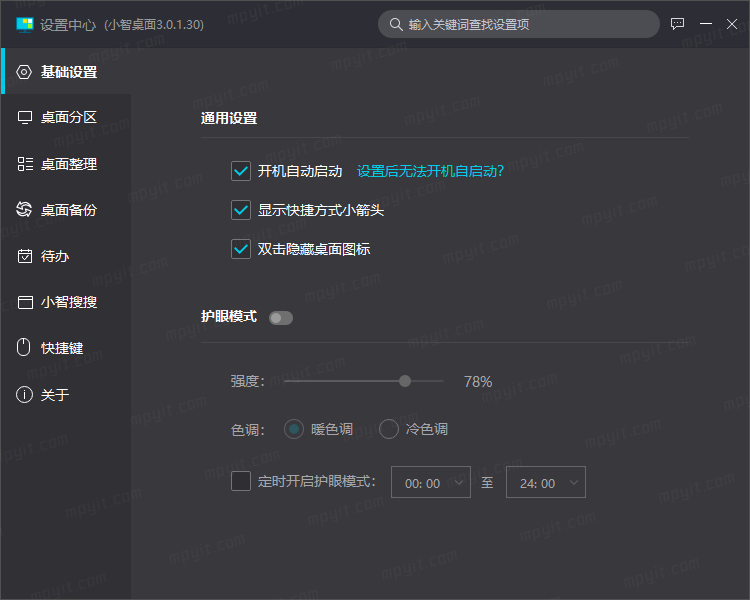Viewport: 750px width, 600px height.
Task: Click the 78% intensity value
Action: pyautogui.click(x=478, y=381)
